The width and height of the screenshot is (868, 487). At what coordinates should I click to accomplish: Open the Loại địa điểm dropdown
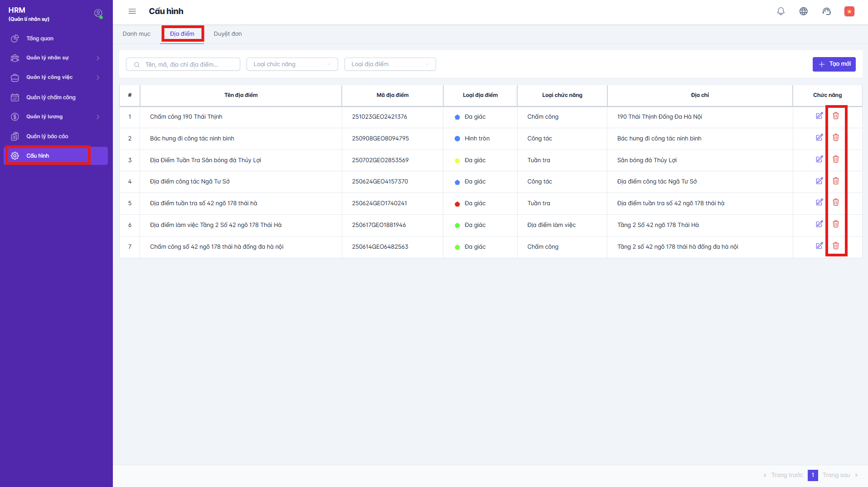pos(390,64)
